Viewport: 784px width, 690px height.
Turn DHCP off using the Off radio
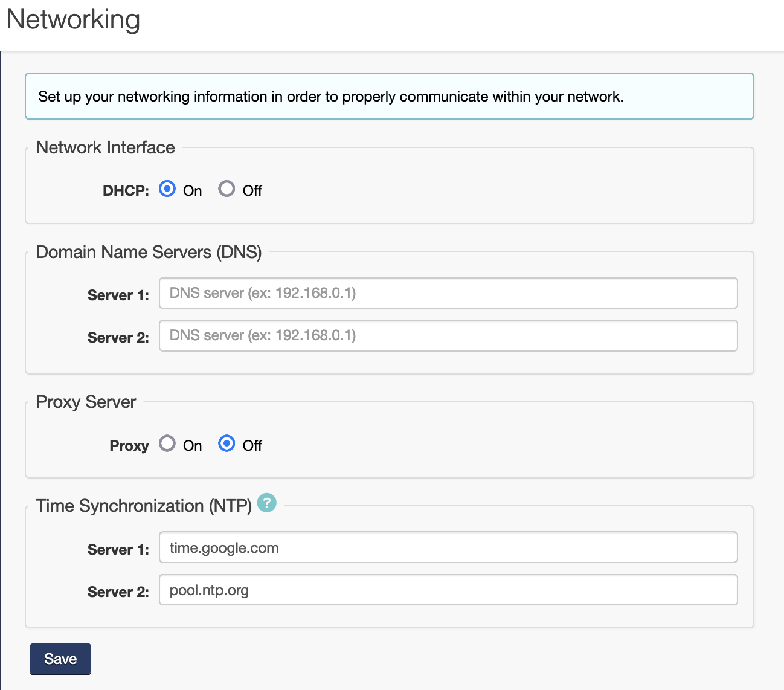pos(227,189)
